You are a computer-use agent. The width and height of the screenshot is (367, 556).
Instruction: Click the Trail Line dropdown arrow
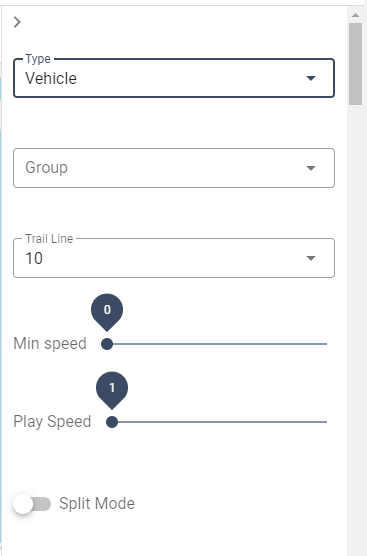(311, 258)
